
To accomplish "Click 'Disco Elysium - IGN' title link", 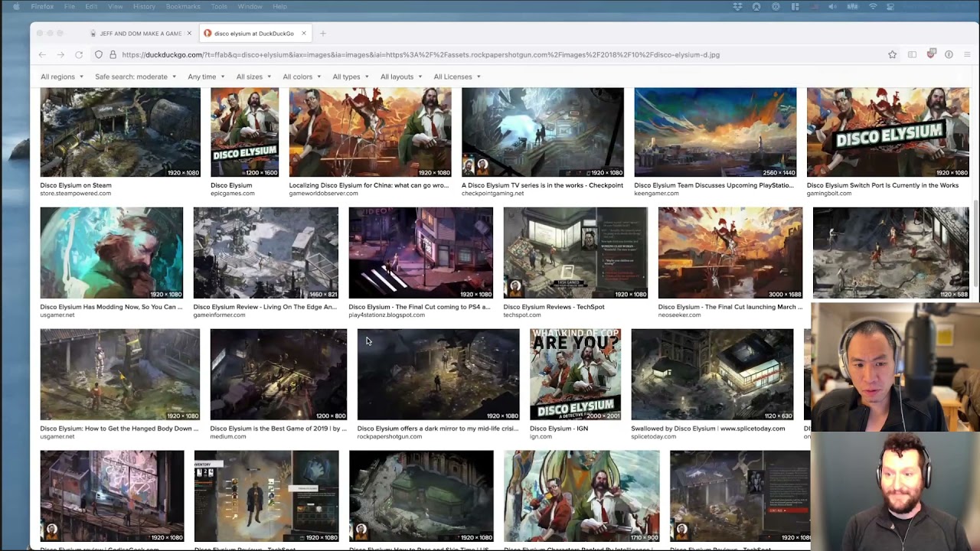I will [559, 429].
